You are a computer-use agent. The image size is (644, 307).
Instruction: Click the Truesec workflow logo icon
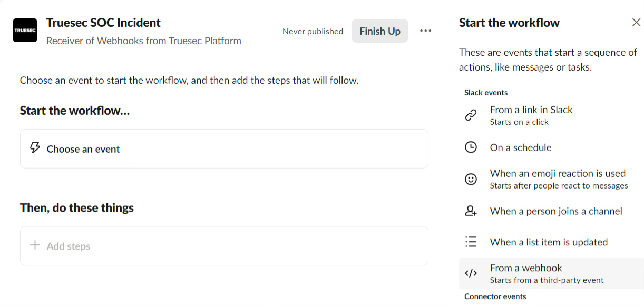[25, 31]
